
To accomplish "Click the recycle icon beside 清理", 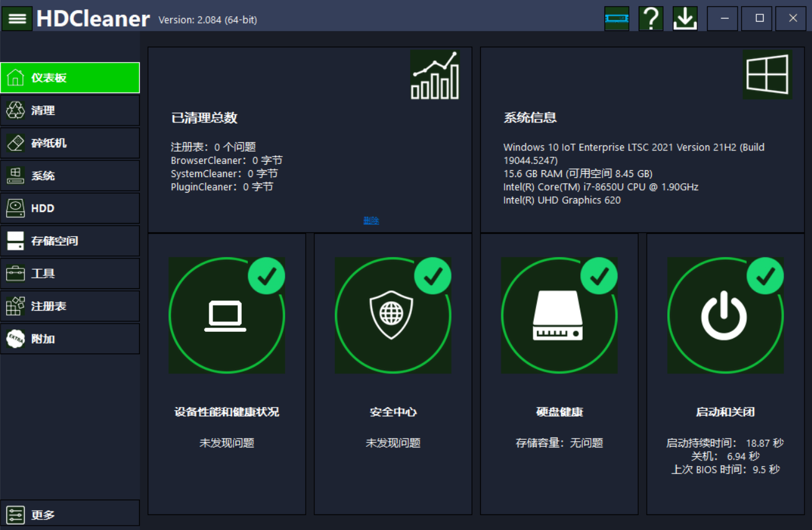I will (x=16, y=111).
